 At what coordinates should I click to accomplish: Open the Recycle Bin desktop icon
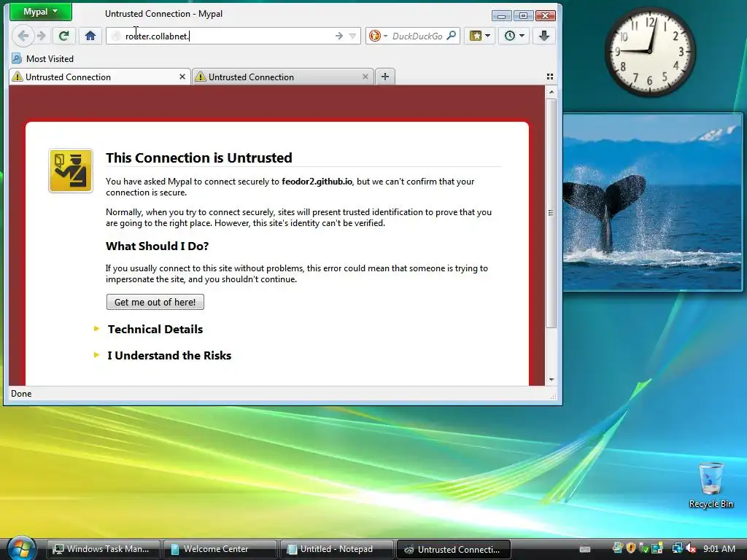[711, 485]
